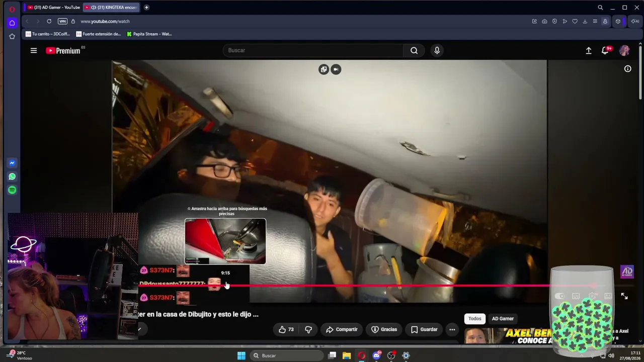Open Opera downloads icon
Screen dimensions: 644x362
(585, 21)
